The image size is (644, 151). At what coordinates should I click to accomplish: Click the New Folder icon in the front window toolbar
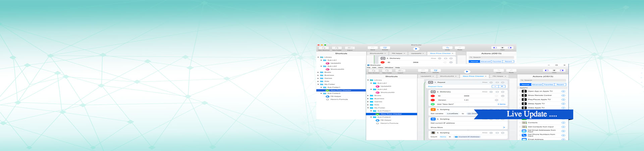pyautogui.click(x=387, y=70)
